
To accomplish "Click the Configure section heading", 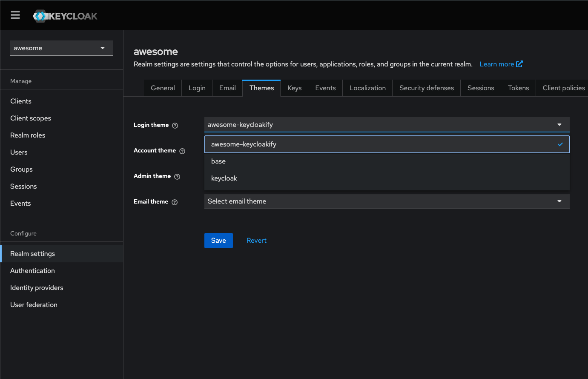I will 23,233.
